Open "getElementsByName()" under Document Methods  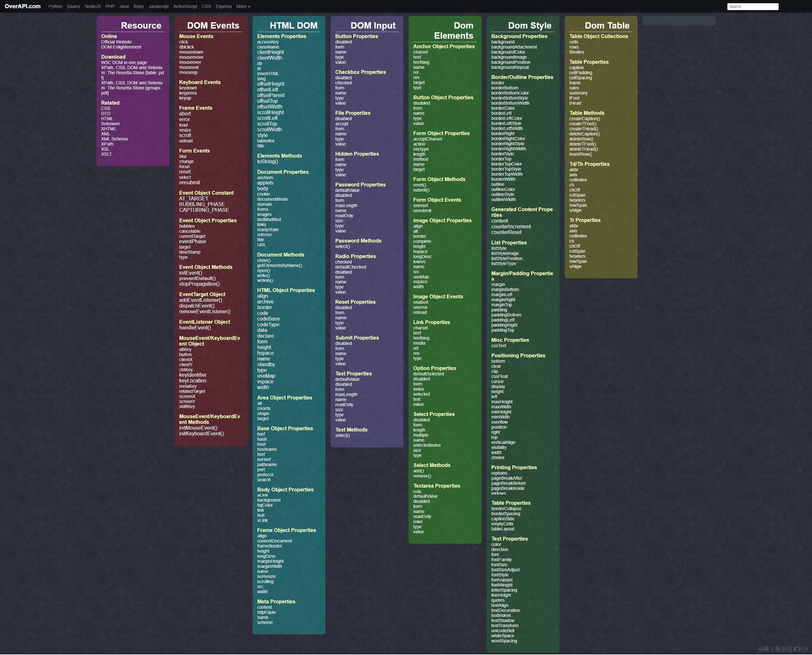pyautogui.click(x=279, y=265)
